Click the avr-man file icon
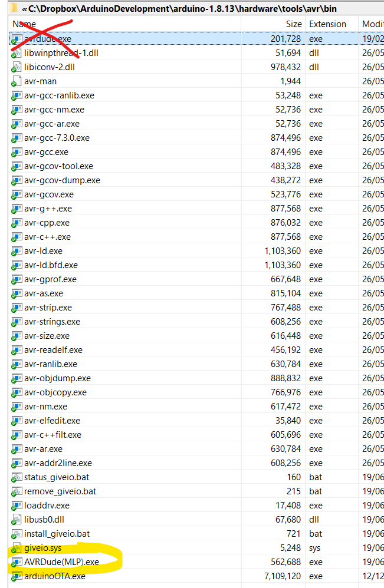 [x=16, y=81]
